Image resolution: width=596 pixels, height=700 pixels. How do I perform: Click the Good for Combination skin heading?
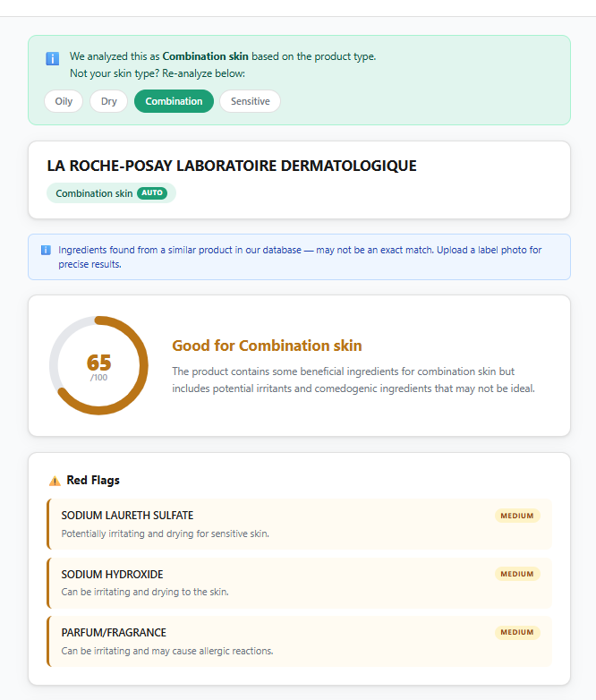(267, 346)
